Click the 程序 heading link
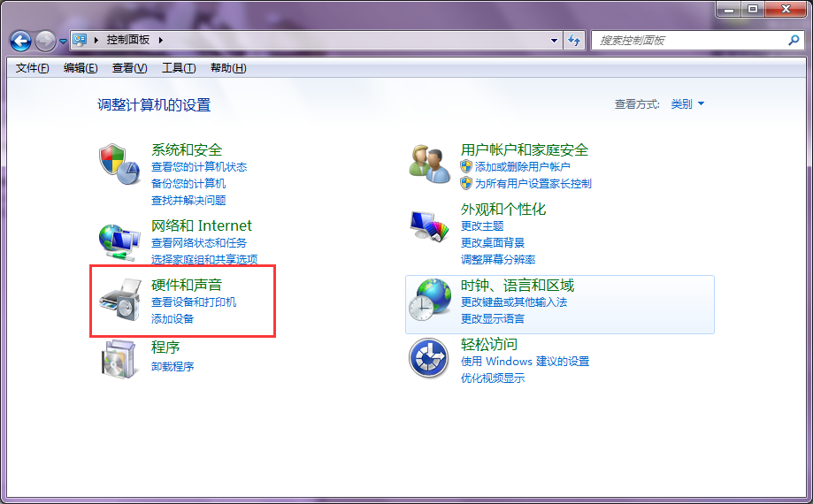813x504 pixels. (165, 347)
